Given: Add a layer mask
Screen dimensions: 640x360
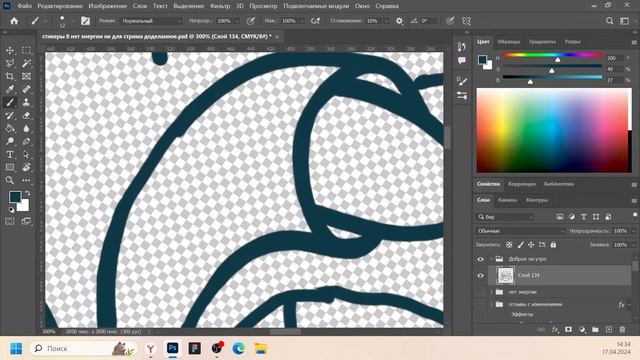Looking at the screenshot, I should [x=568, y=329].
